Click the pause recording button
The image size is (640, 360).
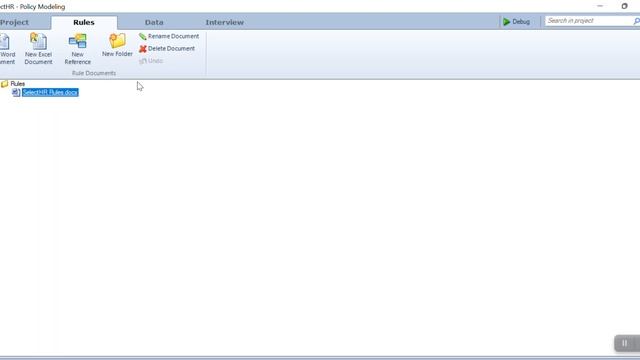pyautogui.click(x=624, y=343)
